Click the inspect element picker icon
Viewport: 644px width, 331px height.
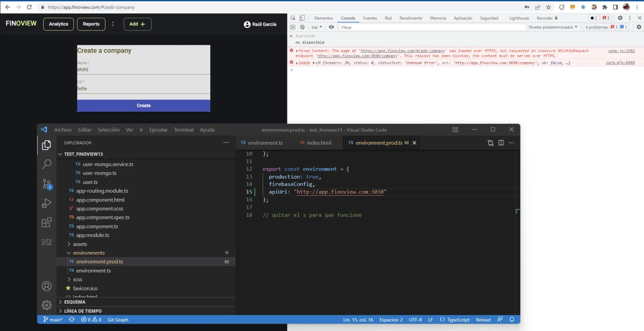point(293,18)
